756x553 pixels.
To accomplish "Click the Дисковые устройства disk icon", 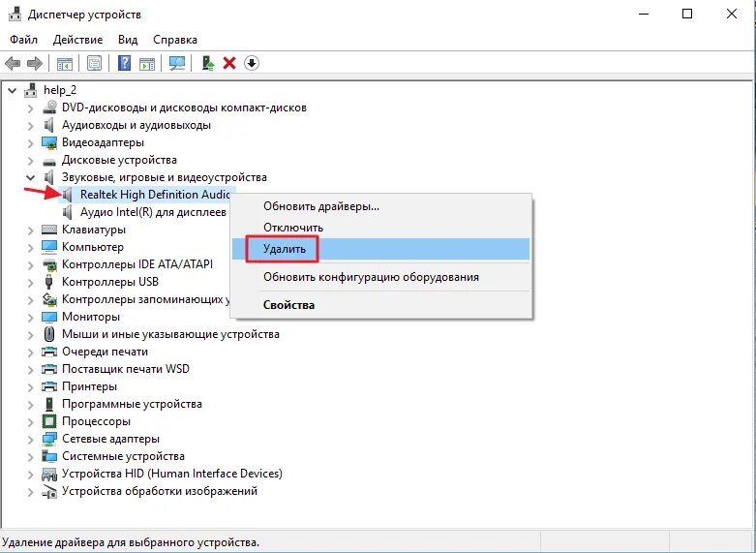I will [x=49, y=161].
